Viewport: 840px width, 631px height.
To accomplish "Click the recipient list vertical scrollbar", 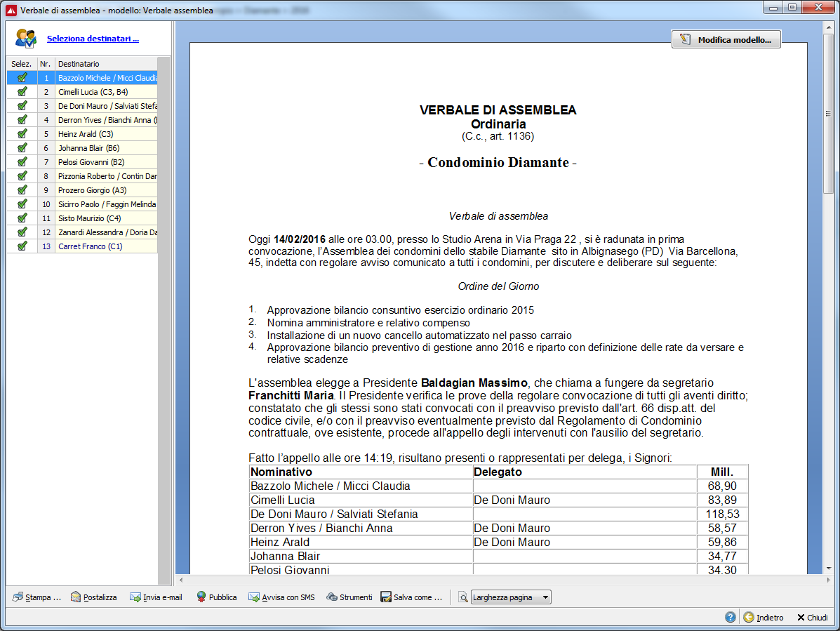I will [x=164, y=320].
